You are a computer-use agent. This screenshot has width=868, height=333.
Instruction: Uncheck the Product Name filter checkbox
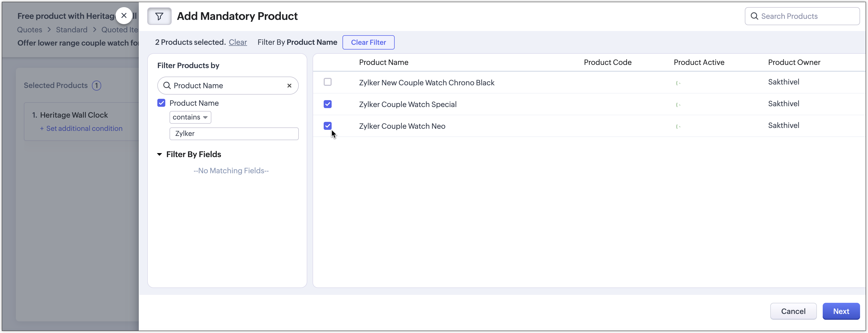point(161,103)
